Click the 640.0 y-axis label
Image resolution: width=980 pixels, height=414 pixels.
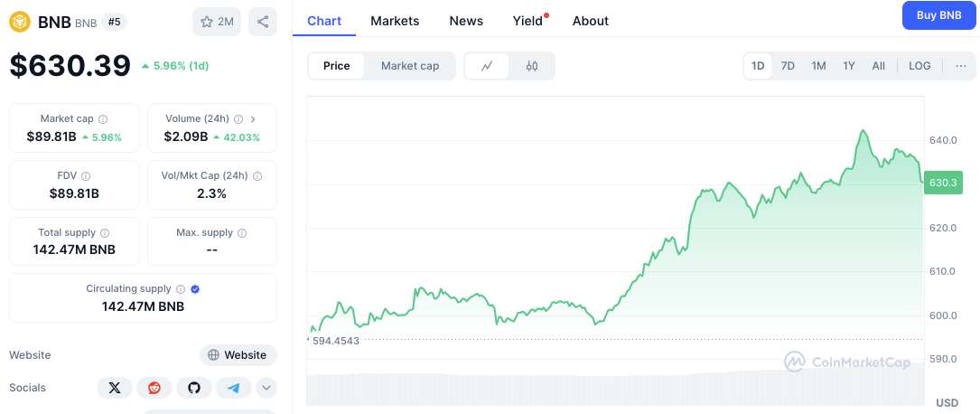[944, 140]
